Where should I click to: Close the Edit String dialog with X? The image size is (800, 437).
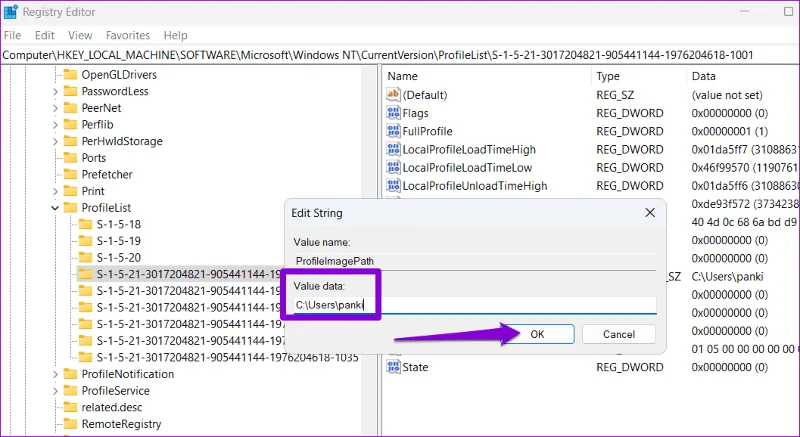click(649, 213)
